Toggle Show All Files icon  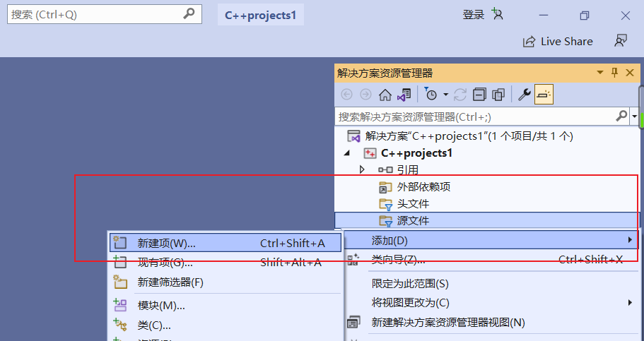[498, 95]
